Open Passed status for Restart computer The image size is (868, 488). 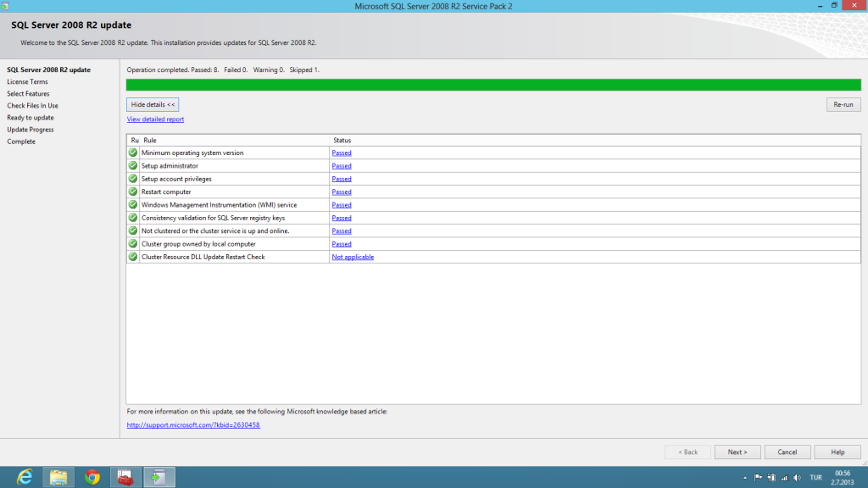342,191
